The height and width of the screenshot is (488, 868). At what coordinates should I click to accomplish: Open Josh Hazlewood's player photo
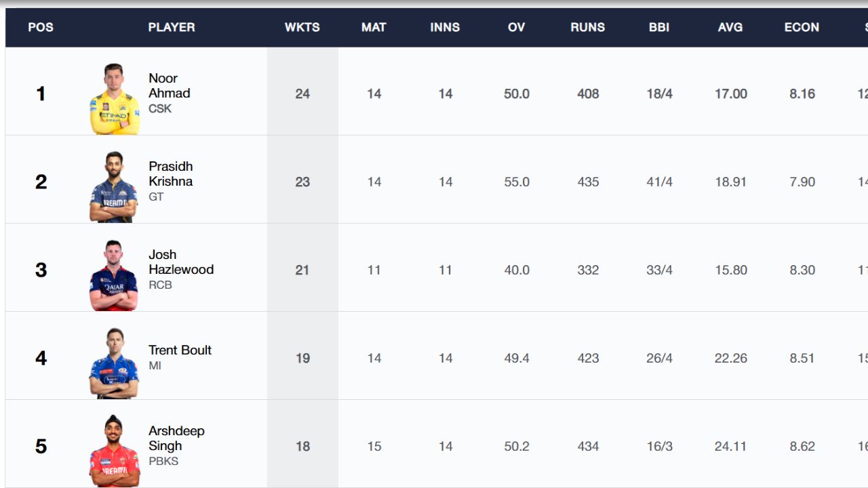[x=114, y=275]
